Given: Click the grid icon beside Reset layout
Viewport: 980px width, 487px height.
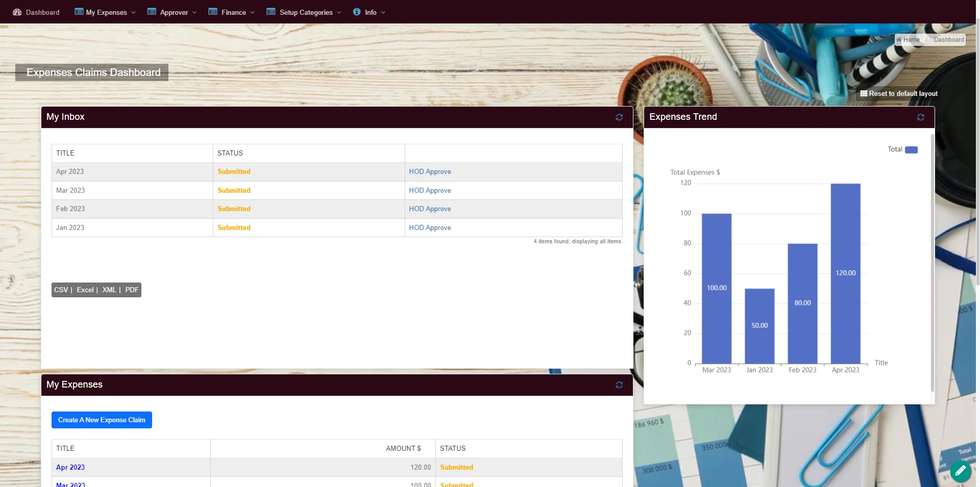Looking at the screenshot, I should 864,94.
